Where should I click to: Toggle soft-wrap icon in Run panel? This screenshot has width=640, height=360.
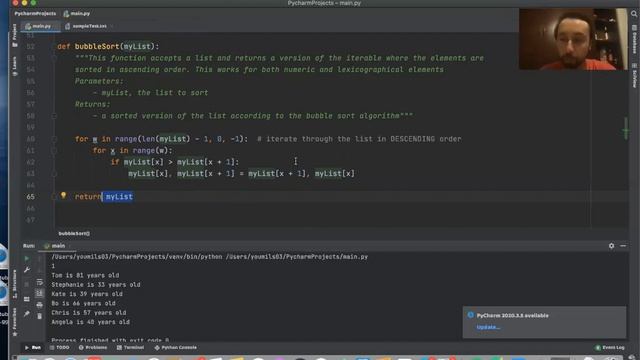[40, 282]
